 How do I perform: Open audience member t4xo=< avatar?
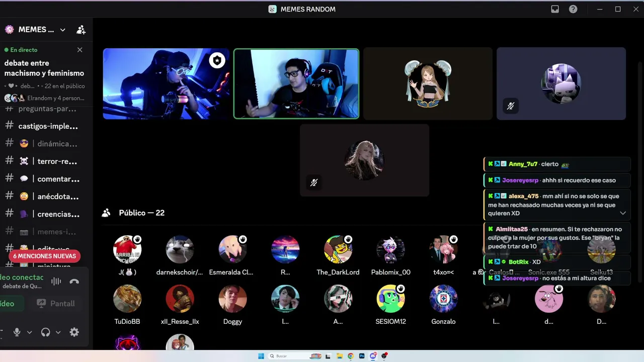(x=443, y=249)
